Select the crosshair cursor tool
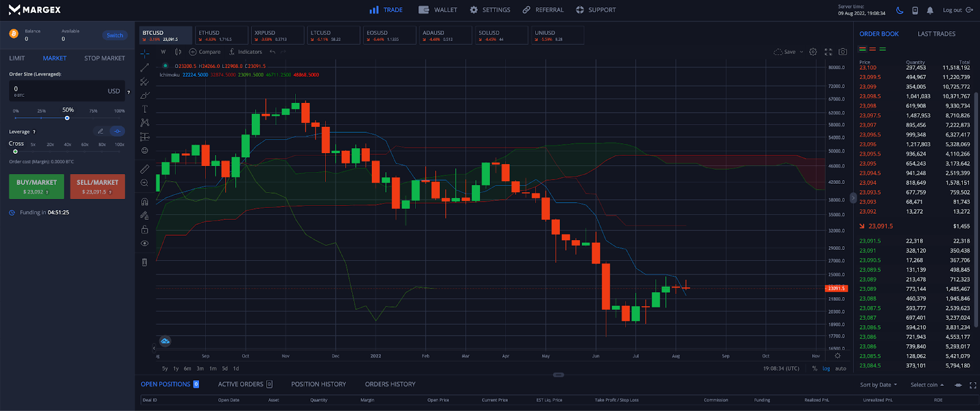Screen dimensions: 980x411 (145, 54)
